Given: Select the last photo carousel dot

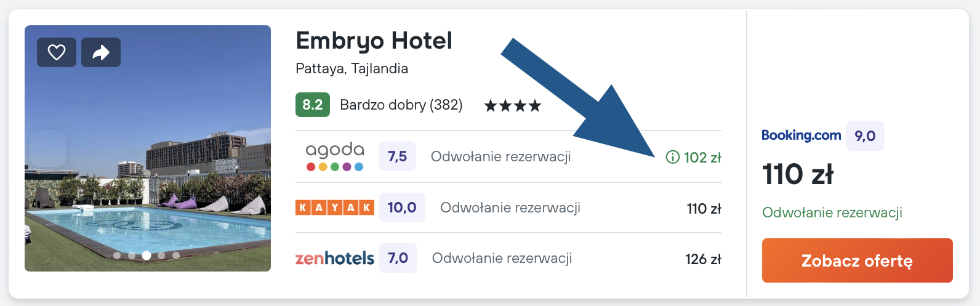Looking at the screenshot, I should point(176,255).
